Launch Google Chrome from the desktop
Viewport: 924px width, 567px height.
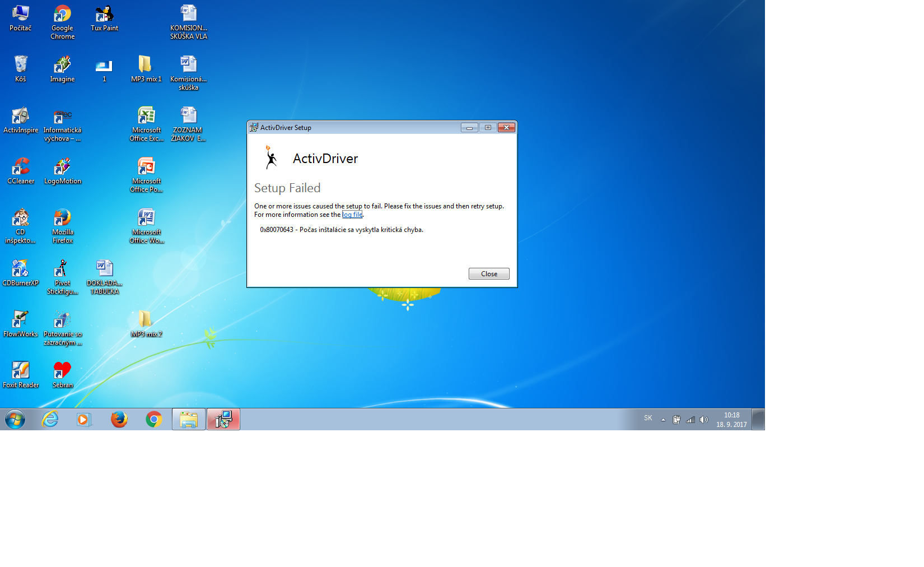[63, 22]
